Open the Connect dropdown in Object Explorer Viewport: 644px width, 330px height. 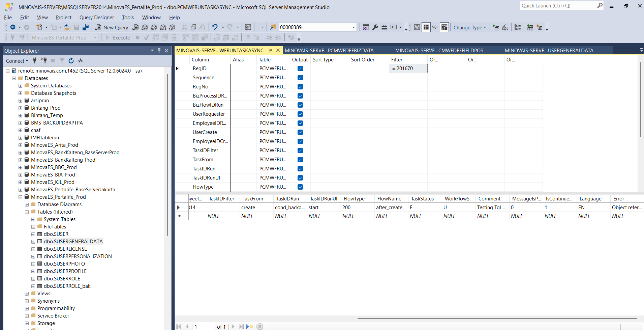click(x=17, y=61)
